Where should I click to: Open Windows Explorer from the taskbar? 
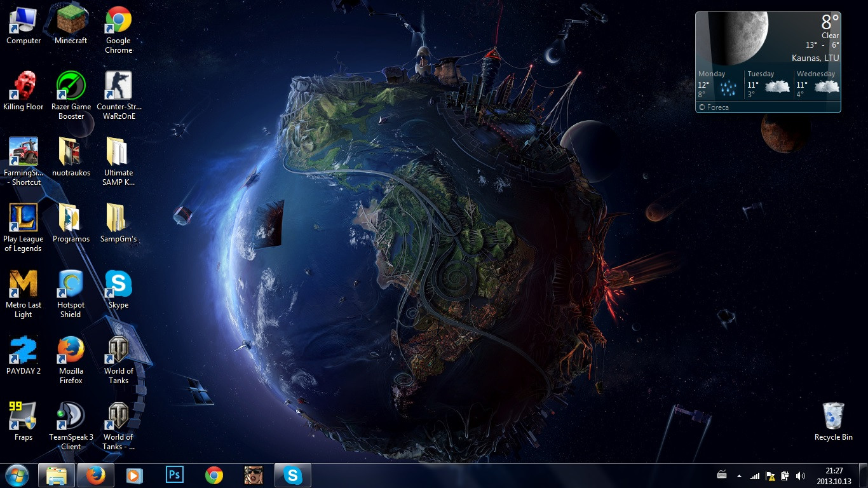point(57,475)
